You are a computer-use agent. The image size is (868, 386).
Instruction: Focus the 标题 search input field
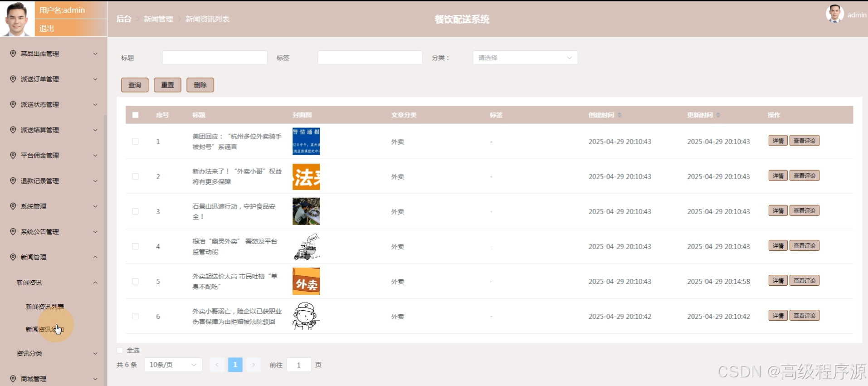click(215, 58)
